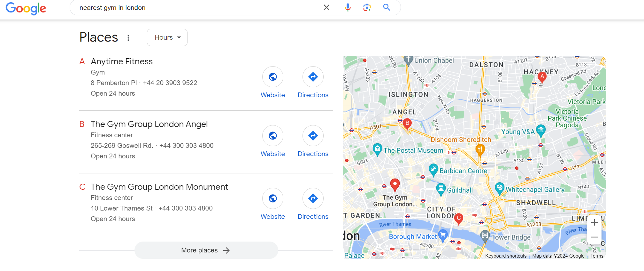The height and width of the screenshot is (271, 644).
Task: Open The Gym Group London Monument listing
Action: (x=159, y=187)
